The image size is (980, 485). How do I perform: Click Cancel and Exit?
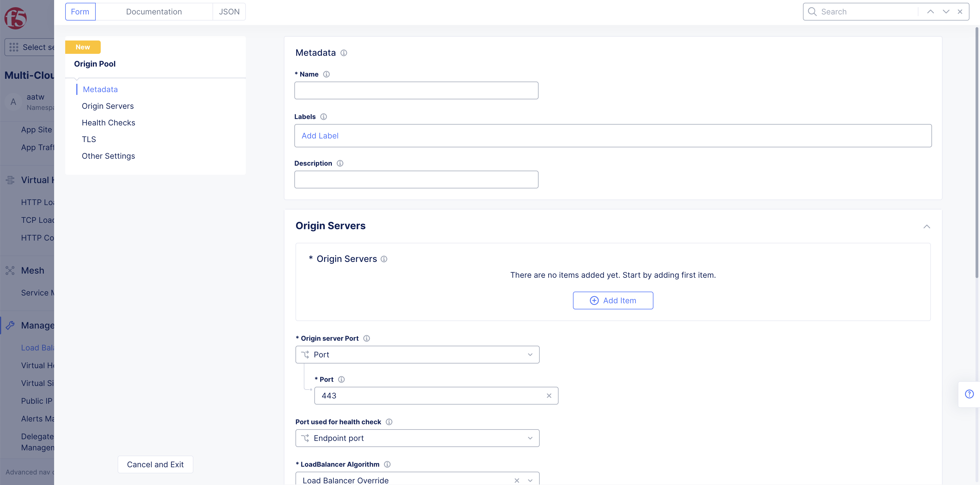click(155, 464)
